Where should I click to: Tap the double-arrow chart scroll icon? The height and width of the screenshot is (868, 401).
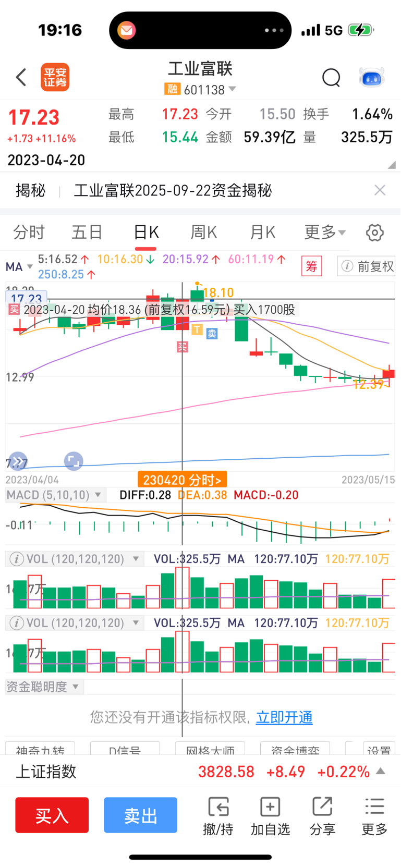18,461
